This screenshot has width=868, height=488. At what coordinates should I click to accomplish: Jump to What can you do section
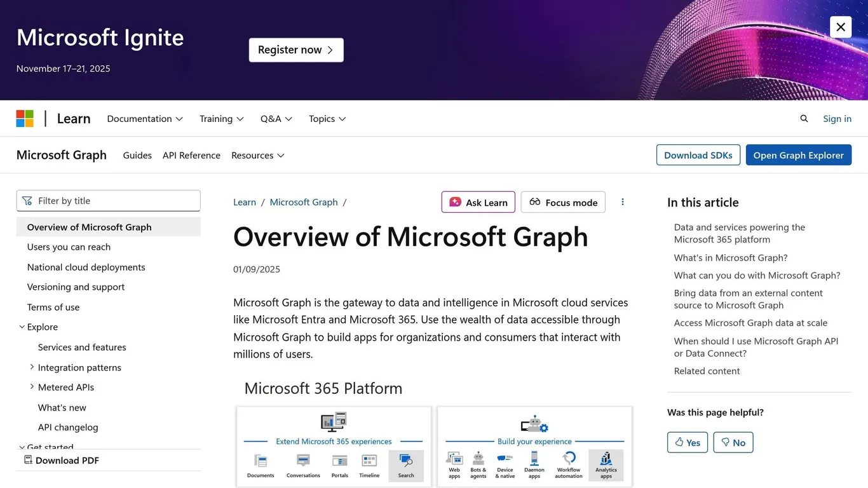pyautogui.click(x=757, y=276)
